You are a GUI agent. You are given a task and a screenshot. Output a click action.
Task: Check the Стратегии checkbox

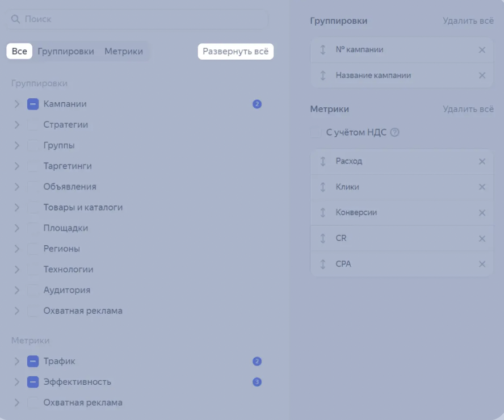point(33,125)
